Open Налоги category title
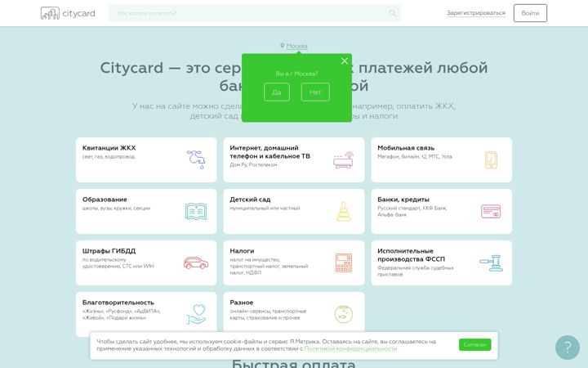The height and width of the screenshot is (368, 588). click(x=242, y=251)
